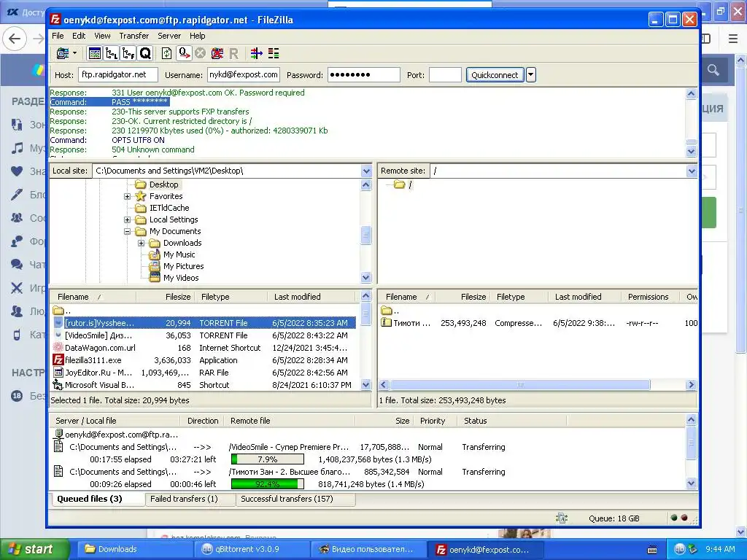This screenshot has height=560, width=747.
Task: Select the [rutor.is]Vysshee torrent file
Action: coord(204,323)
